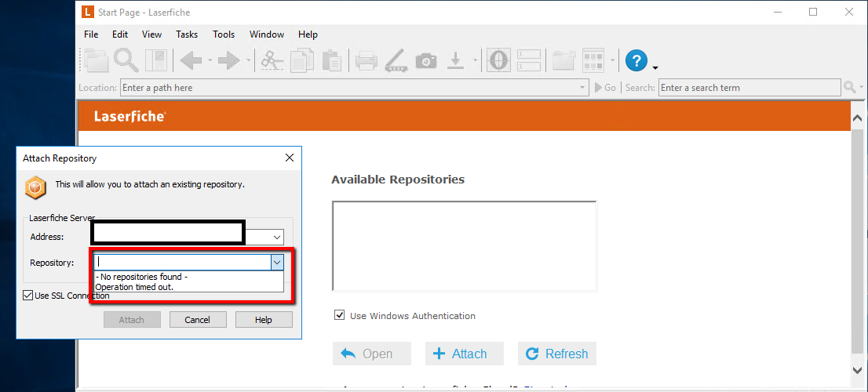Click the Import download arrow icon

click(x=456, y=60)
